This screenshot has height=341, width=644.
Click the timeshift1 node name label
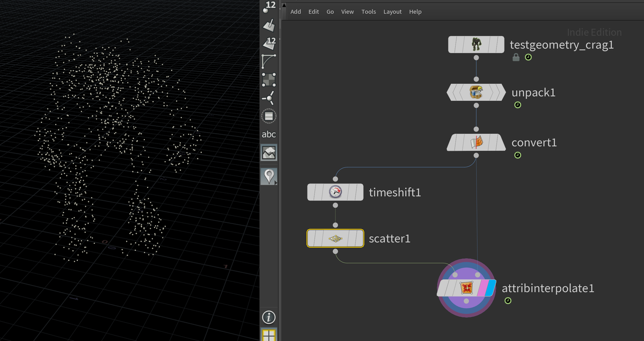(x=395, y=192)
